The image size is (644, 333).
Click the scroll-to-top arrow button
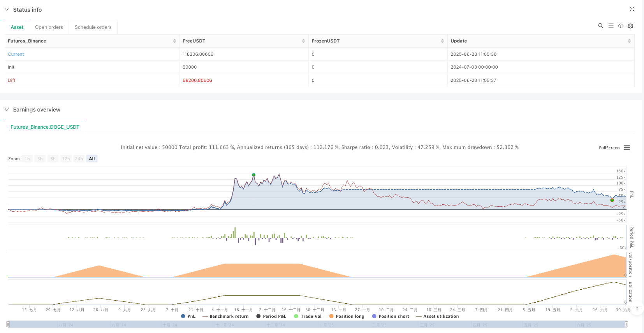pos(637,308)
